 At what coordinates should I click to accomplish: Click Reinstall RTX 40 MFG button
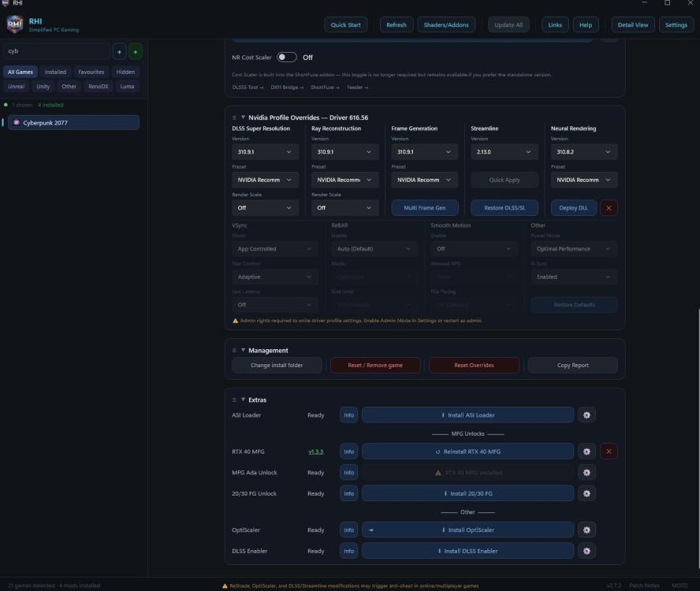point(467,452)
